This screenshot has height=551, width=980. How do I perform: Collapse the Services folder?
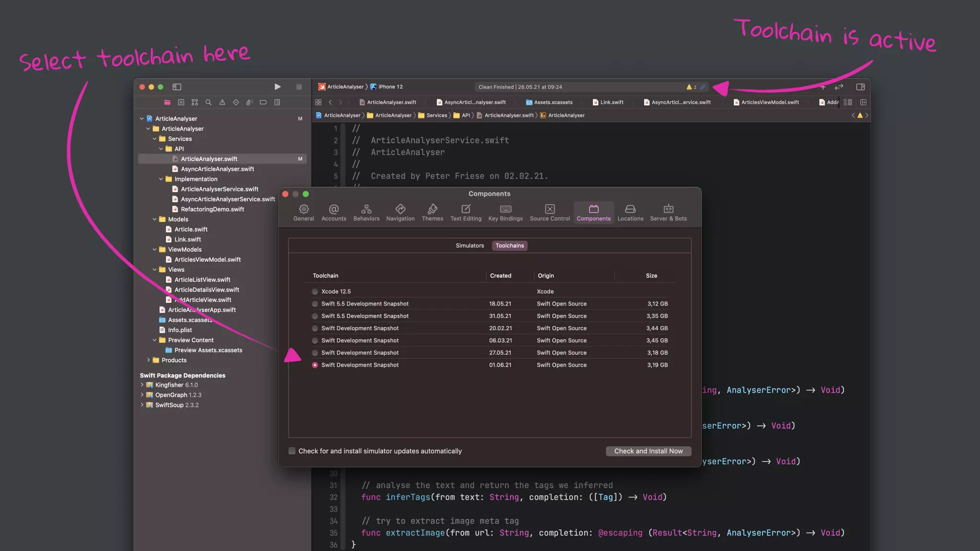tap(155, 139)
